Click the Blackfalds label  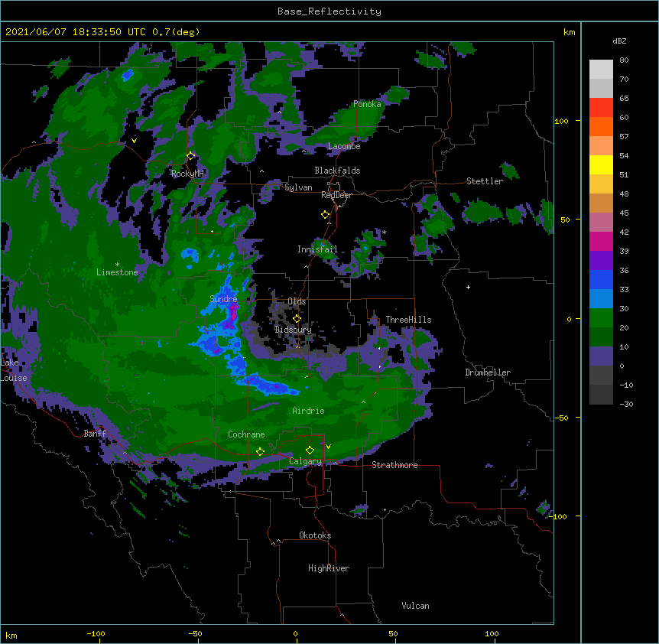coord(337,171)
